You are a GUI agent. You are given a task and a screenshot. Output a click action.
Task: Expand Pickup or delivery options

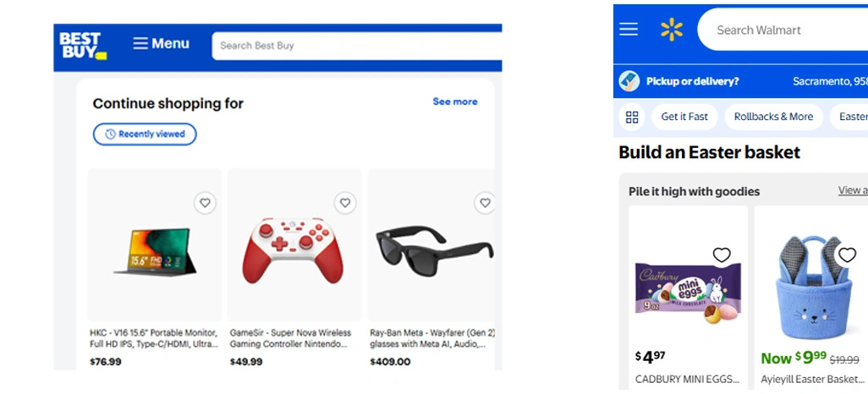(x=692, y=81)
